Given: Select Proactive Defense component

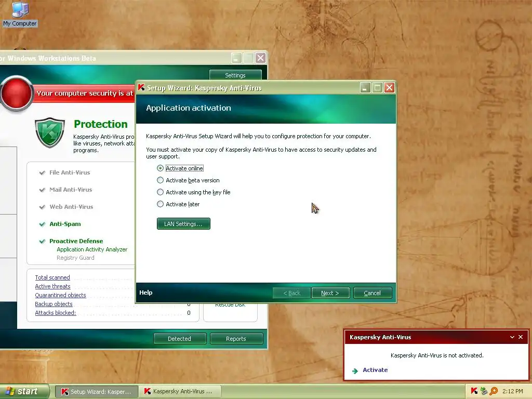Looking at the screenshot, I should [x=76, y=241].
